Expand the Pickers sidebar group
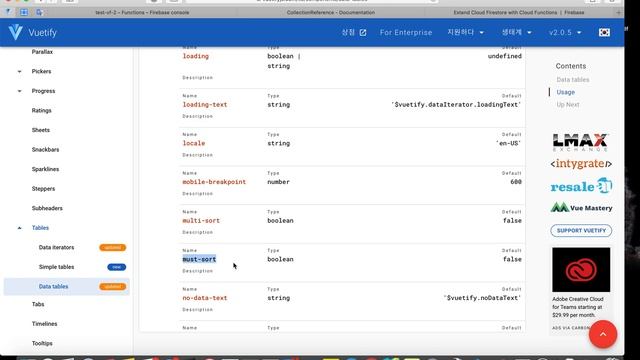Viewport: 640px width, 360px height. 41,71
